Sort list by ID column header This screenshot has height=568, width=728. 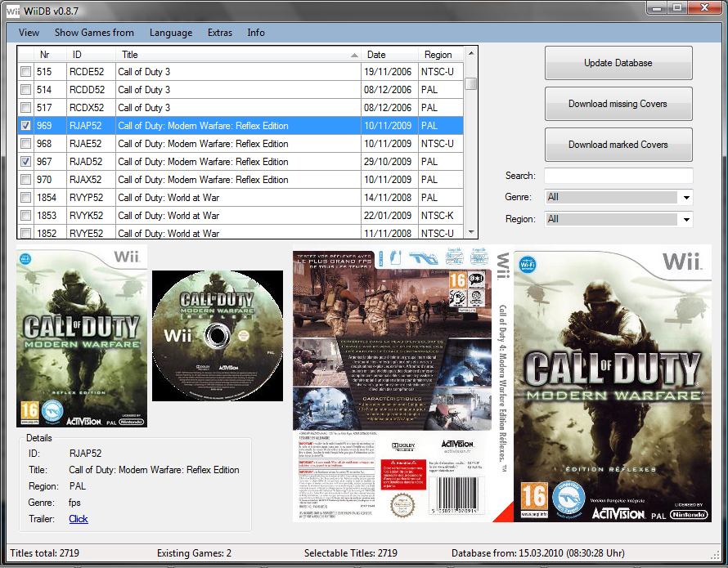pos(91,55)
